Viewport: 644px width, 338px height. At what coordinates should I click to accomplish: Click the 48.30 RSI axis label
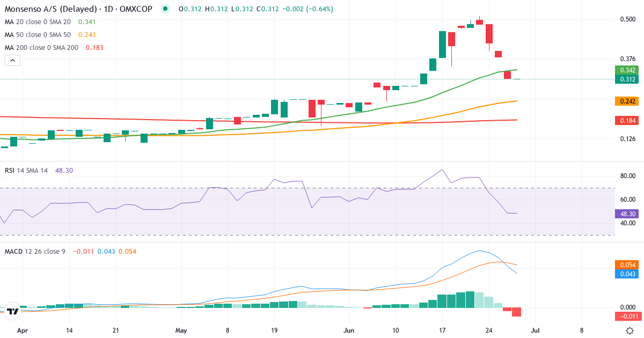tap(626, 213)
